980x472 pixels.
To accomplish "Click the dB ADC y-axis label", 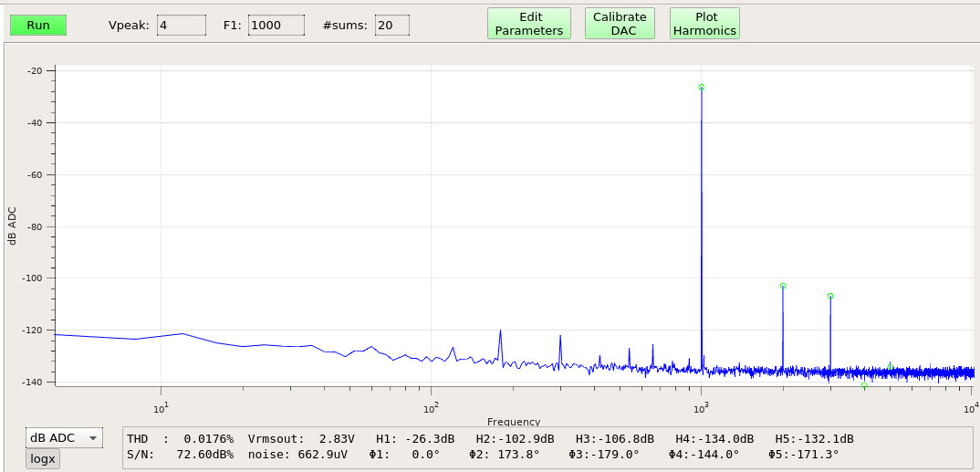I will pyautogui.click(x=12, y=226).
